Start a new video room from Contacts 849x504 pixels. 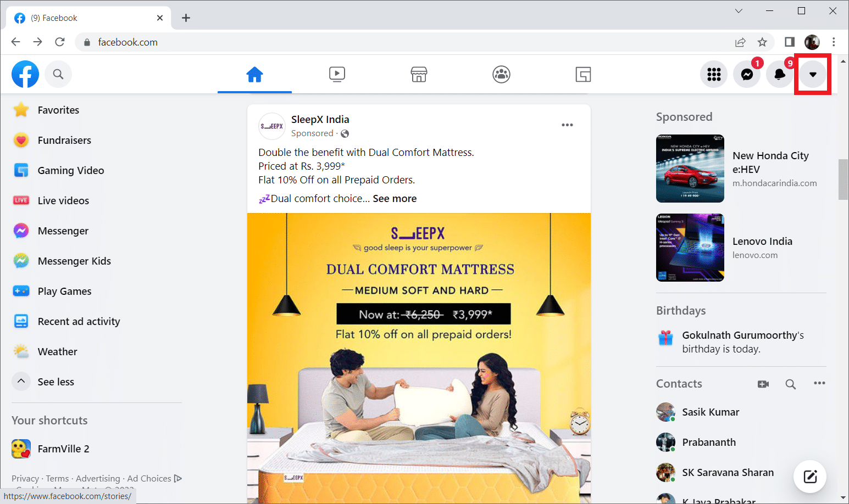(763, 384)
